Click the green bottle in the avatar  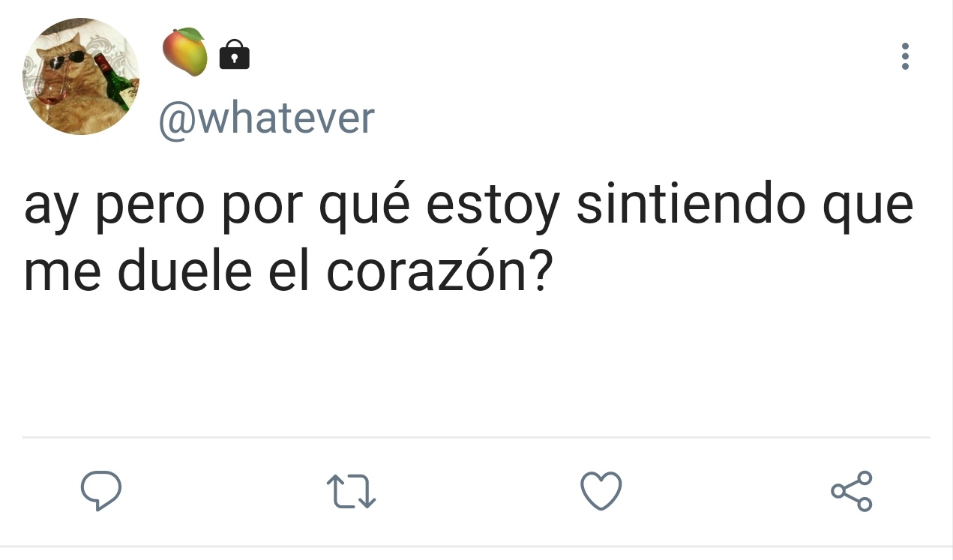tap(115, 82)
